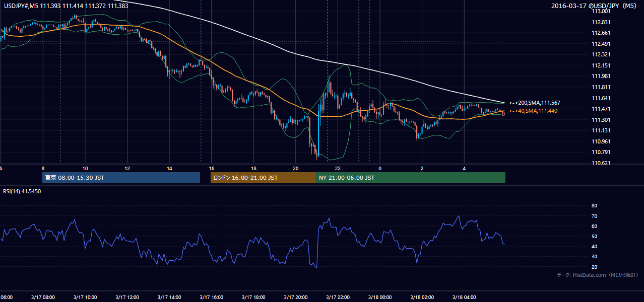Click the 3/17 08:00 time axis label
Screen dimensions: 644x302
(43, 297)
